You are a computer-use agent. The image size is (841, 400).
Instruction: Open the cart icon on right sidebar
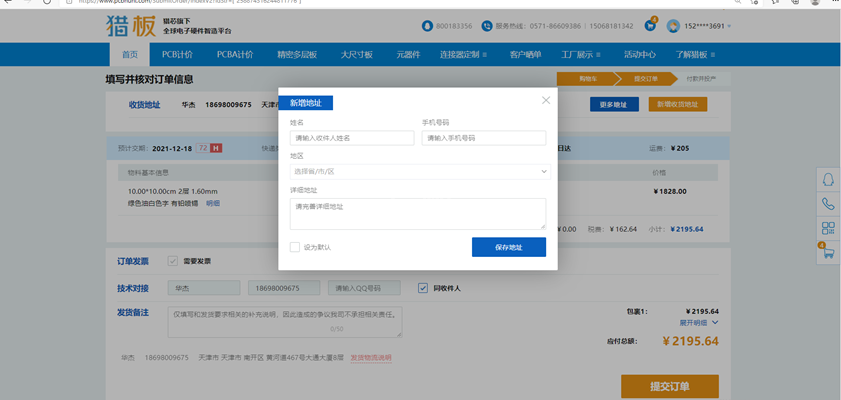(827, 253)
